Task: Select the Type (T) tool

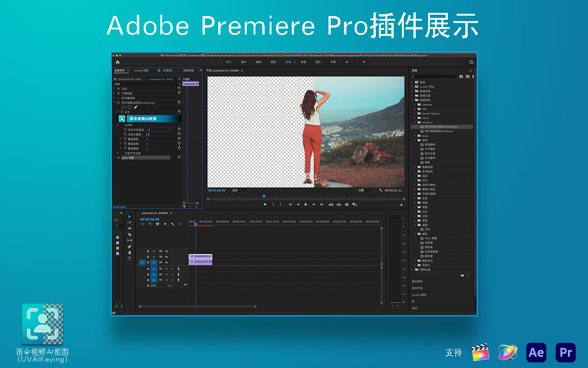Action: 130,259
